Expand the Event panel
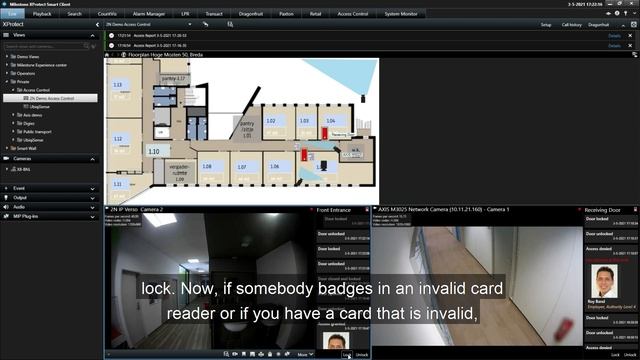Image resolution: width=640 pixels, height=360 pixels. 92,189
